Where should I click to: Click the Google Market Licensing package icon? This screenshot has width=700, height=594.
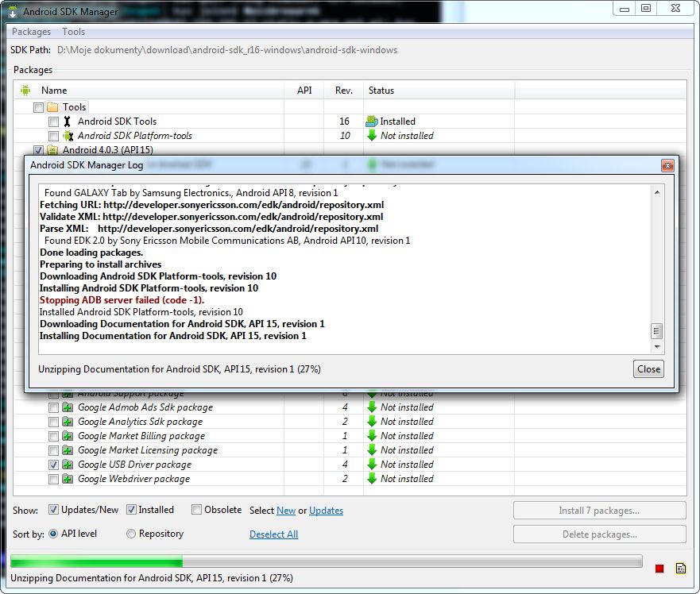[x=68, y=449]
